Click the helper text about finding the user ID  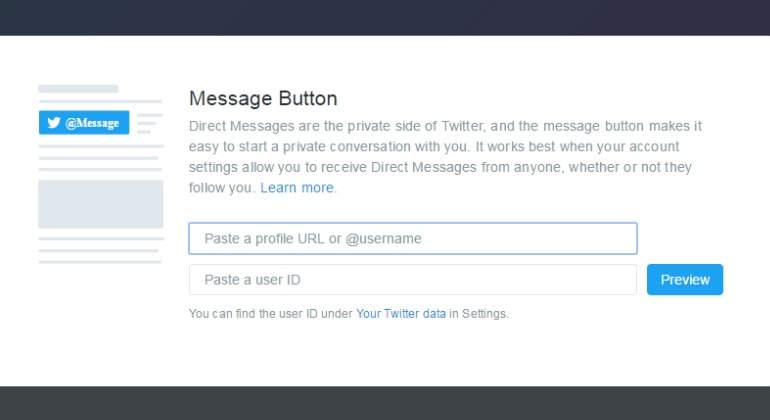349,313
